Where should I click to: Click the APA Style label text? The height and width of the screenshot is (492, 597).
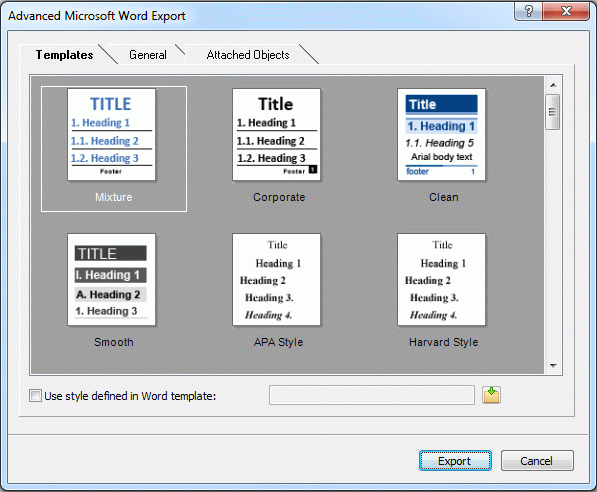[x=278, y=342]
